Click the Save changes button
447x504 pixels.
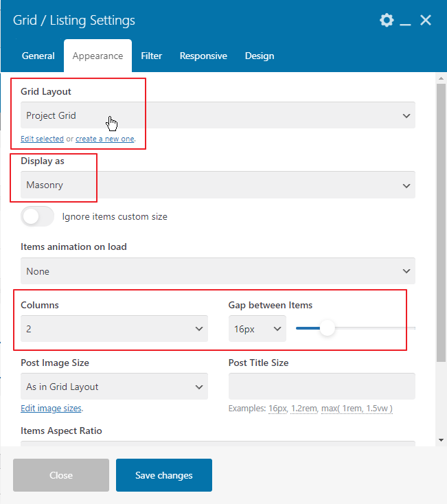[x=164, y=475]
